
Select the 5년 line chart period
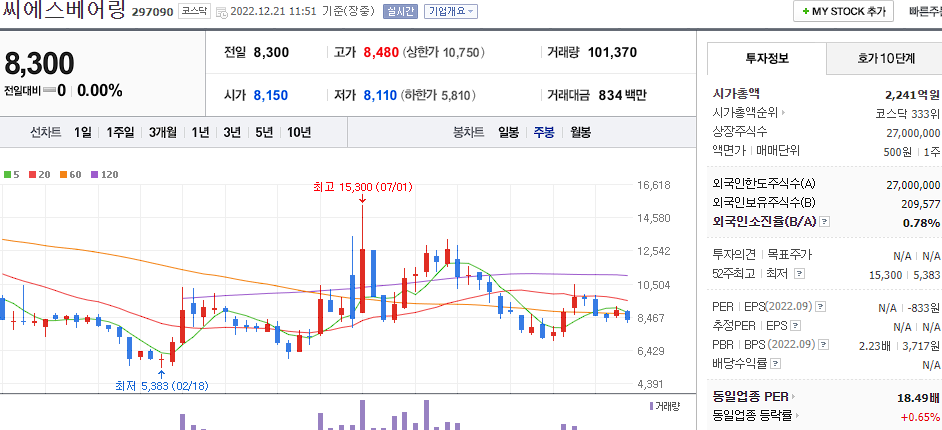coord(264,133)
